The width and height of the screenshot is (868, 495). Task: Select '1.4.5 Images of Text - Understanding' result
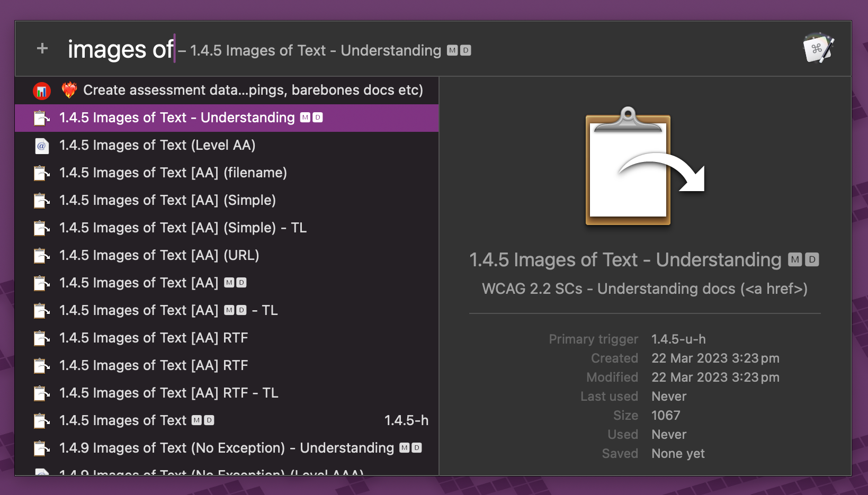tap(227, 118)
